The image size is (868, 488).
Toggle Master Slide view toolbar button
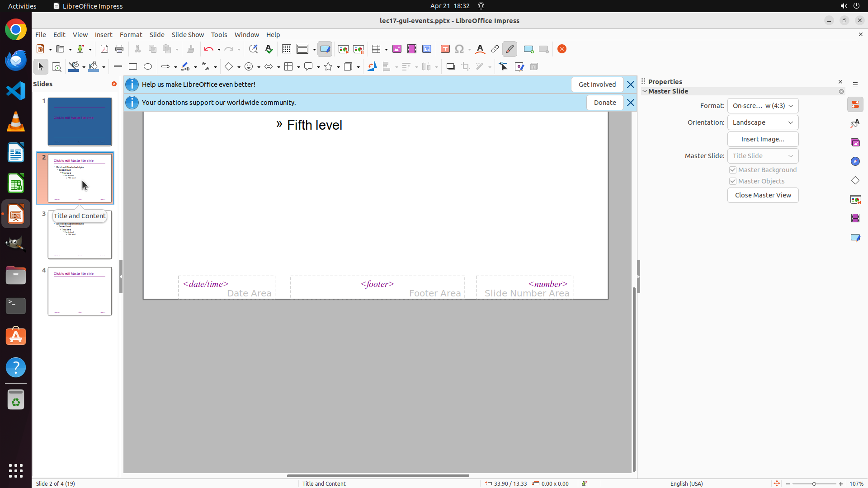click(x=325, y=49)
